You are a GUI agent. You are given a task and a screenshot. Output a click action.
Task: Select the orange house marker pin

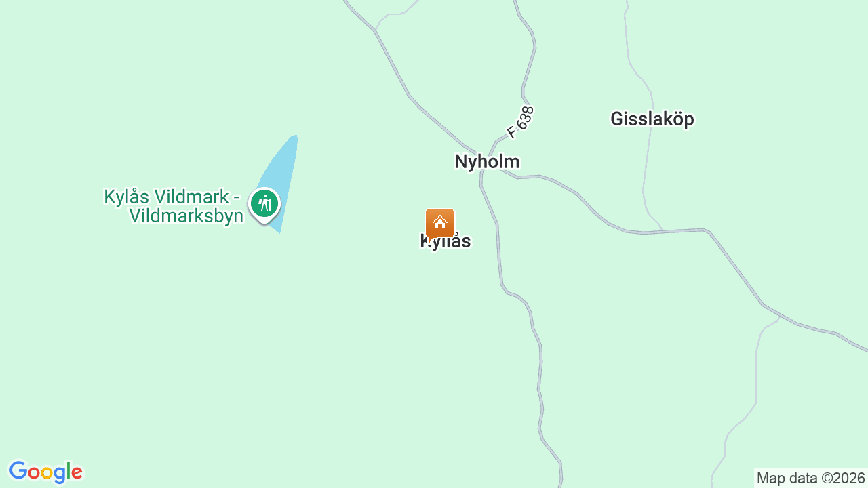click(440, 224)
